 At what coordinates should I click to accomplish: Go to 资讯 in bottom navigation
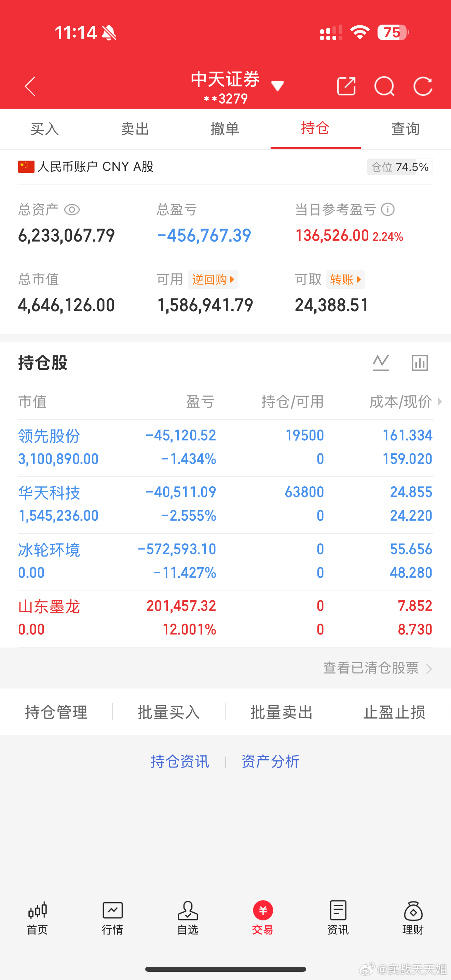coord(338,918)
